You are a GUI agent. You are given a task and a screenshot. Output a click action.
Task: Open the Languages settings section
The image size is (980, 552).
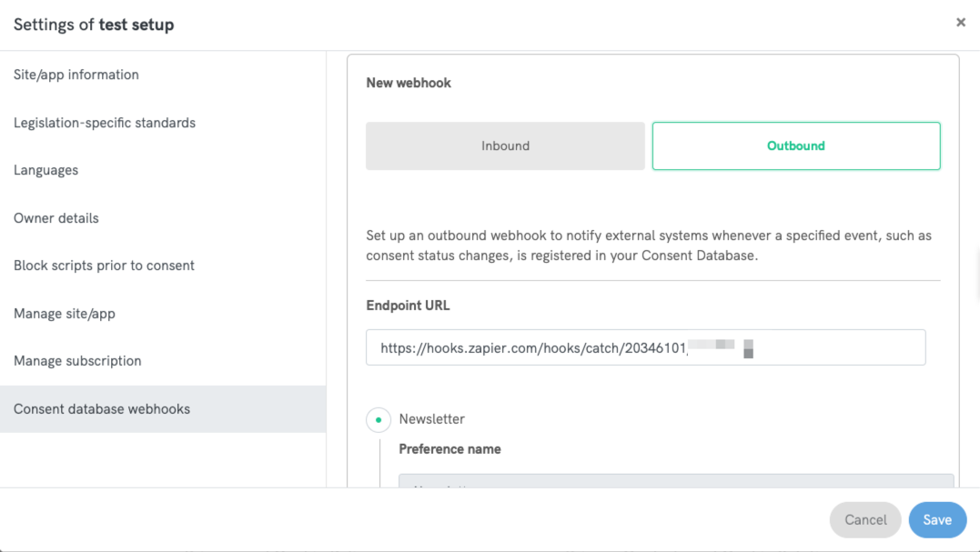coord(44,170)
